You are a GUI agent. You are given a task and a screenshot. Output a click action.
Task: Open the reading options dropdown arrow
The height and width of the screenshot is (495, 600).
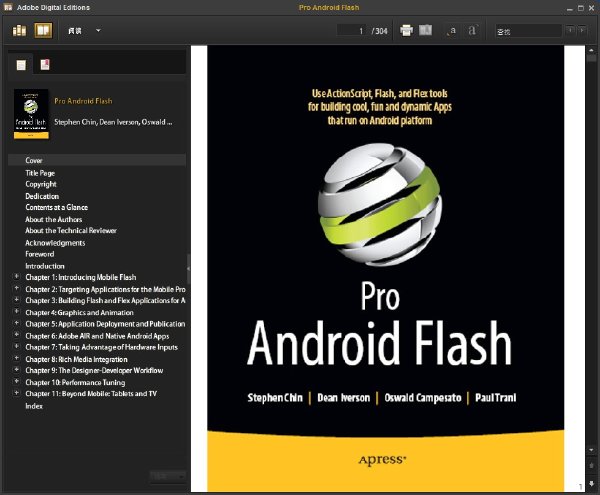click(98, 30)
